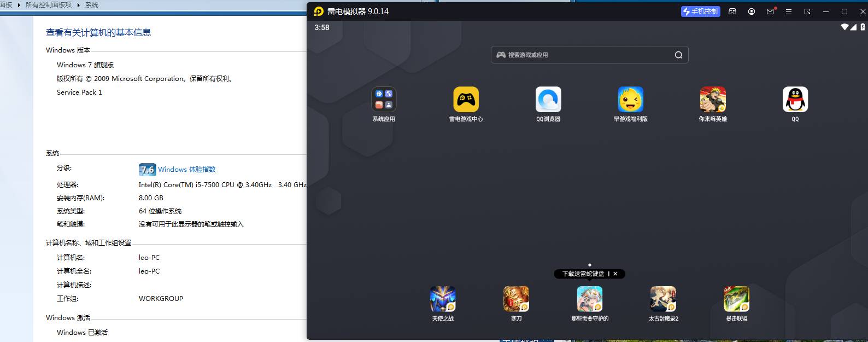The image size is (868, 342).
Task: Expand the arrow after 所有控制面板项 breadcrumb
Action: (78, 5)
